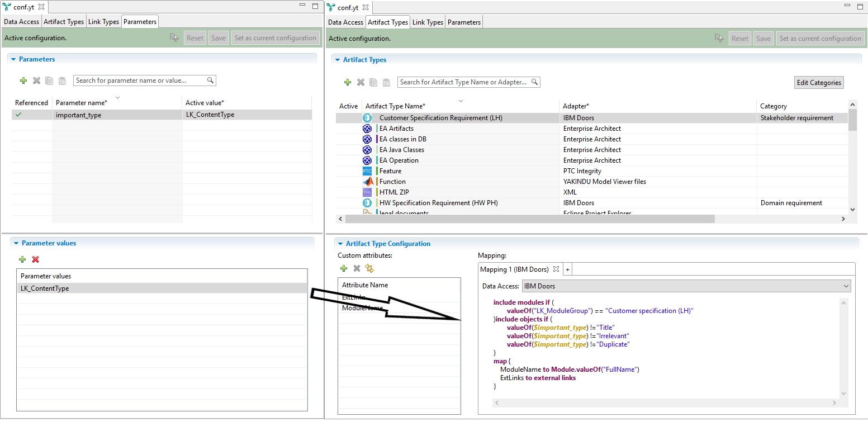Click Set as current configuration in left pane
868x431 pixels.
[275, 38]
